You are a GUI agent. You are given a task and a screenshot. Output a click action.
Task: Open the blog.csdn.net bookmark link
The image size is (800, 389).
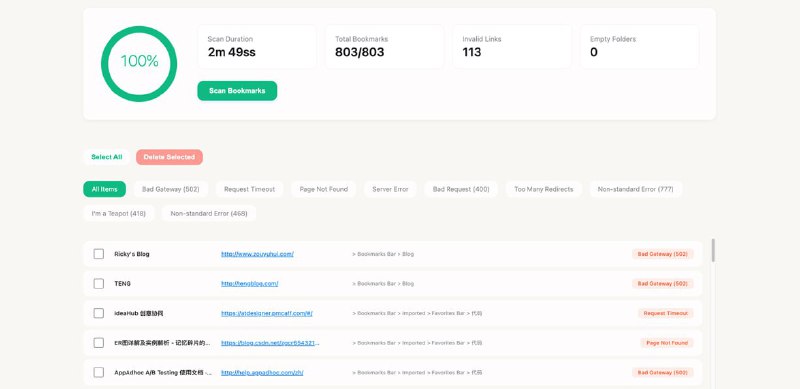[270, 343]
